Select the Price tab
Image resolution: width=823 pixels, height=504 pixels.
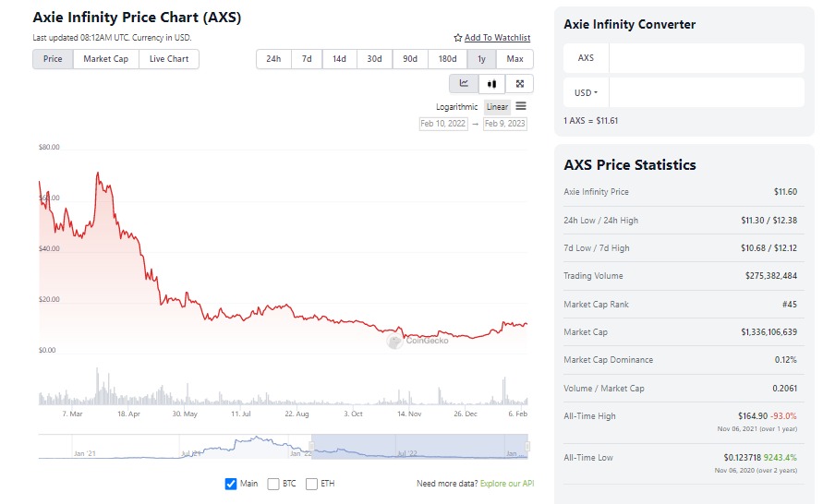[x=53, y=59]
